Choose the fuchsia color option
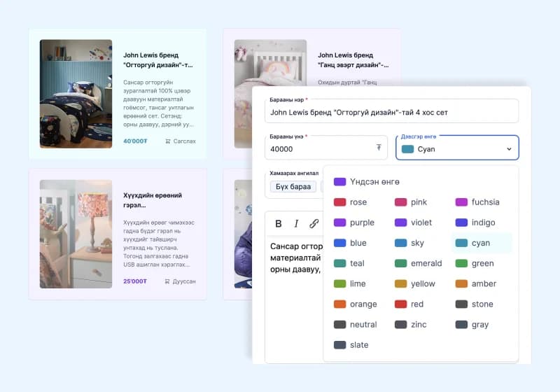The width and height of the screenshot is (560, 392). tap(477, 202)
